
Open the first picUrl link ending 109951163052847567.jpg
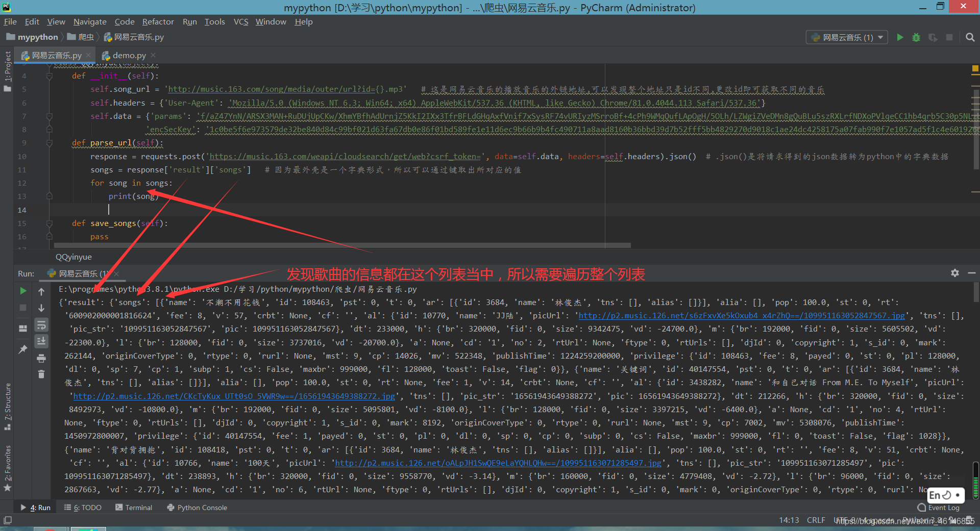click(742, 316)
